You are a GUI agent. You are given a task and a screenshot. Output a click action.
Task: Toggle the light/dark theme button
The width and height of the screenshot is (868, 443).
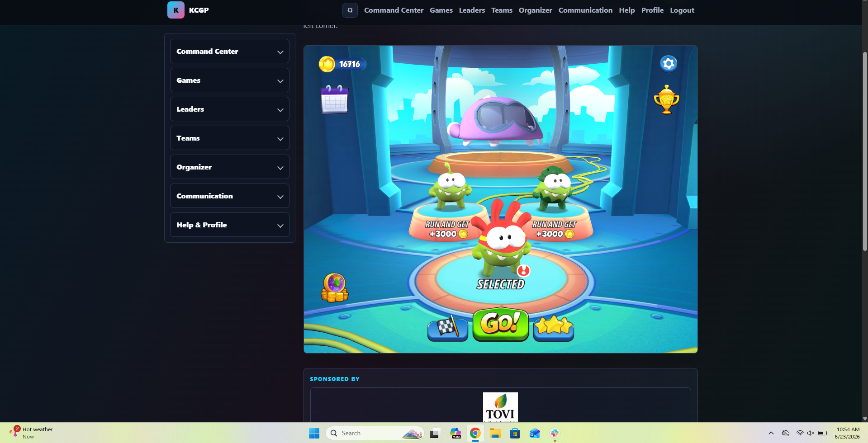(x=350, y=10)
